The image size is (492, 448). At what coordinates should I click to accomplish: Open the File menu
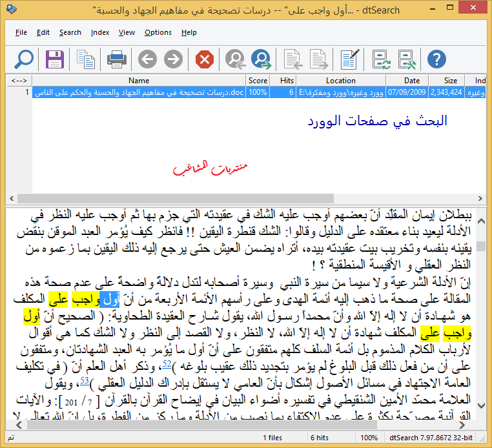(21, 32)
